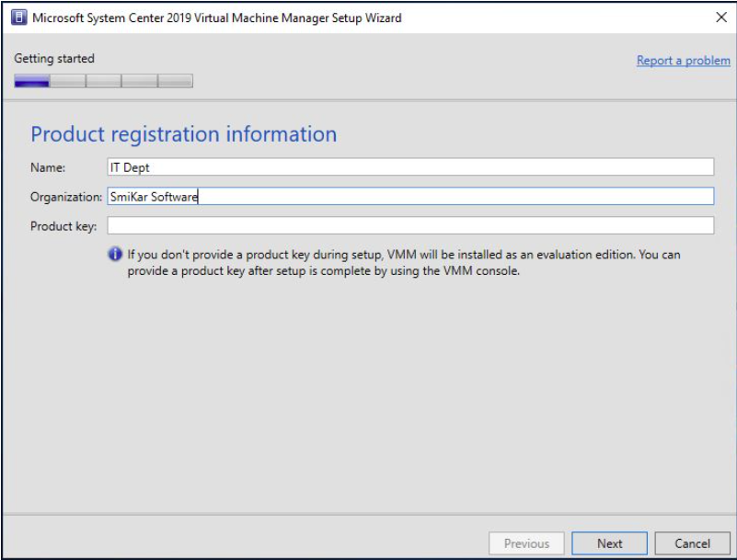Click into the Organization text field

[410, 197]
